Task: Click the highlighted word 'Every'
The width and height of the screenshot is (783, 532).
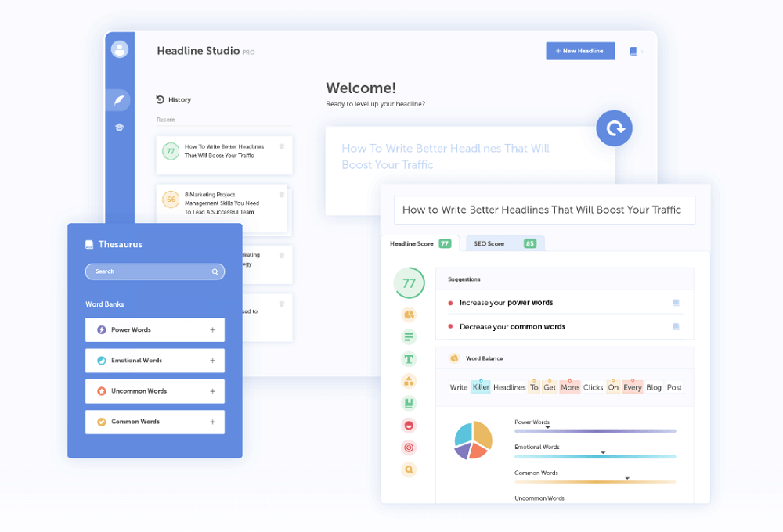Action: 632,387
